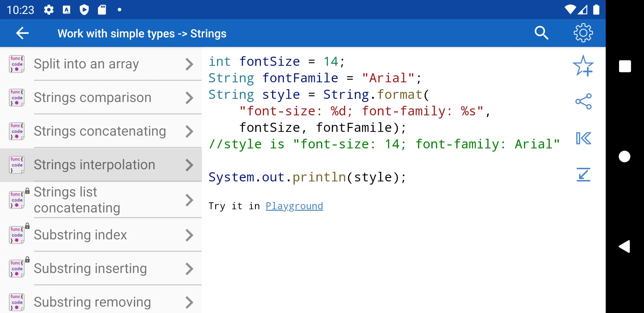Click the Playground hyperlink

tap(294, 205)
